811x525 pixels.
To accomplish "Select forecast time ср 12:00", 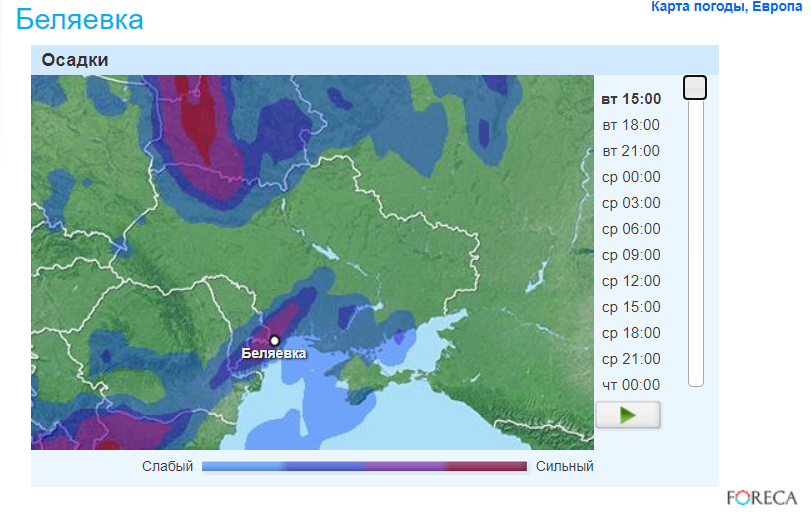I will click(x=631, y=281).
